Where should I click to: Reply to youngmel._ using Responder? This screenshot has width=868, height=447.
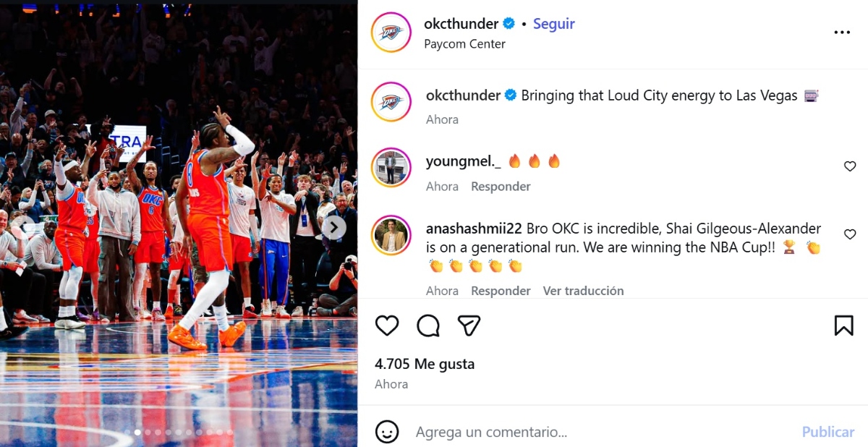[x=501, y=187]
